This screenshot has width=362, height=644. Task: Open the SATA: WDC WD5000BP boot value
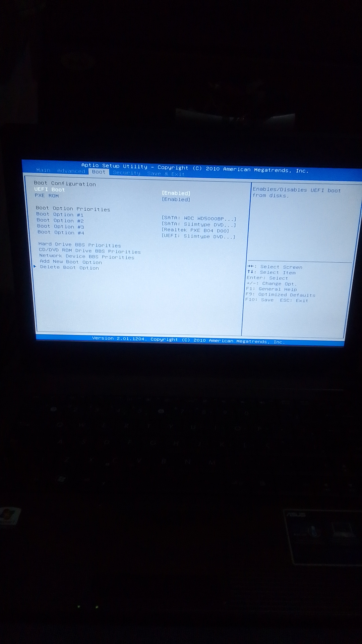(x=199, y=218)
